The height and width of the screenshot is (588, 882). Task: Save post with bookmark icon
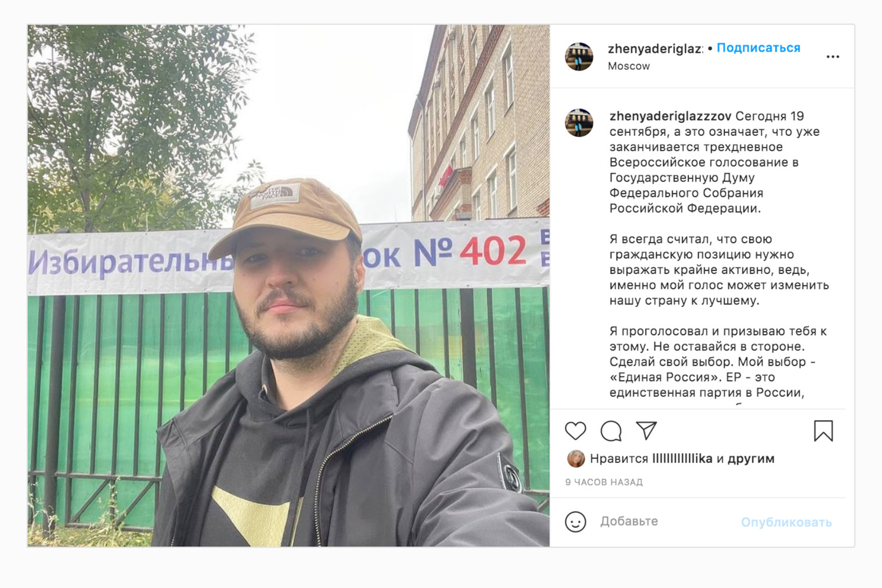pyautogui.click(x=823, y=431)
